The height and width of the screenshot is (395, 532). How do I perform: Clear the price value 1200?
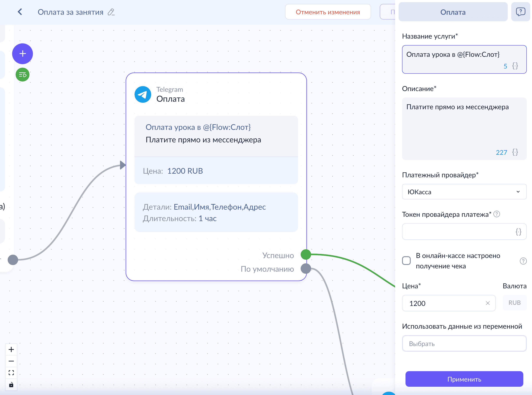tap(488, 303)
